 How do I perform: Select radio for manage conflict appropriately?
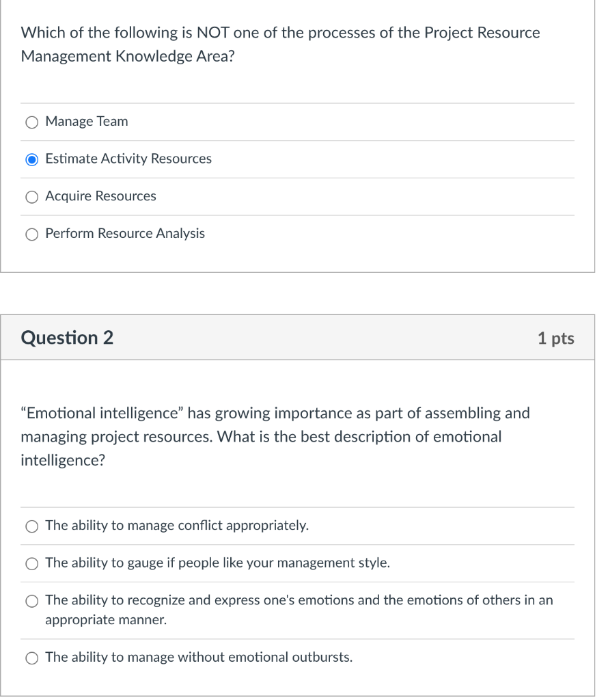pyautogui.click(x=31, y=526)
